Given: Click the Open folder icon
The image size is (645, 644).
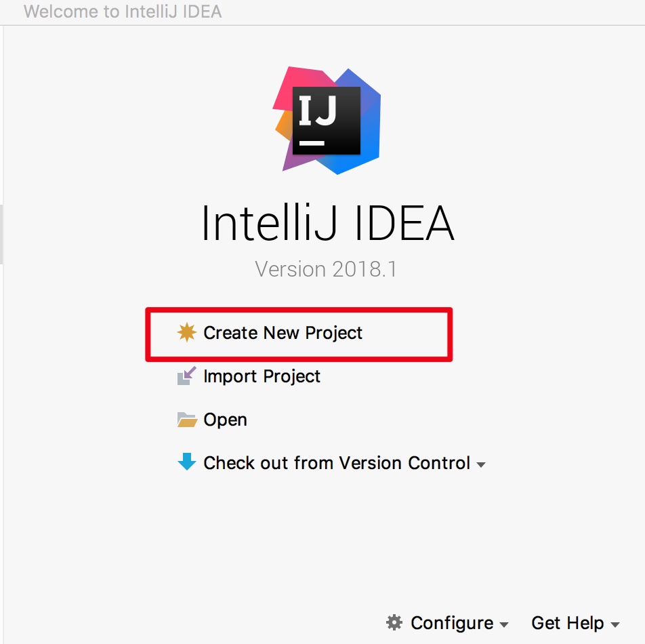Looking at the screenshot, I should point(187,420).
